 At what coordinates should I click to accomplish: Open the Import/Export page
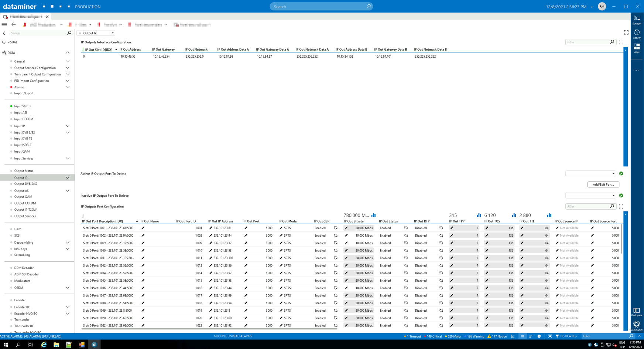[x=24, y=93]
